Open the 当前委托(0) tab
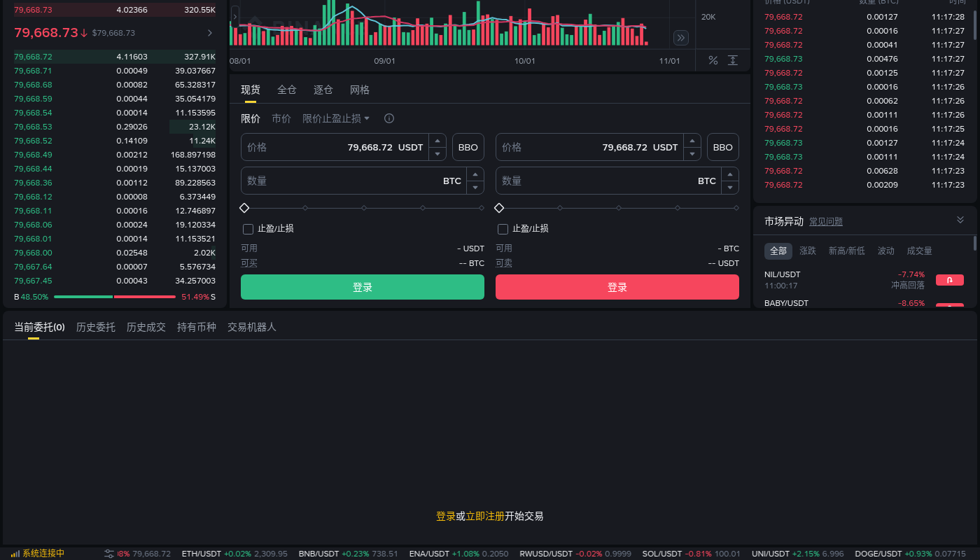 point(39,327)
